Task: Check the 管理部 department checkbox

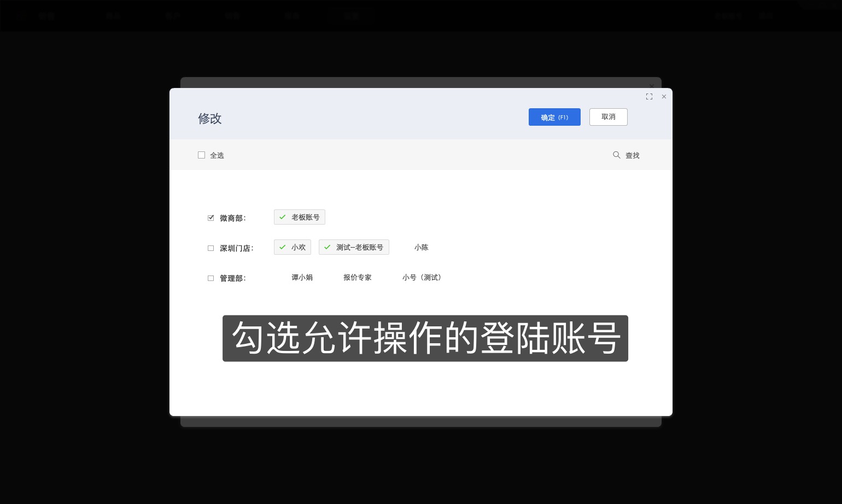Action: tap(210, 278)
